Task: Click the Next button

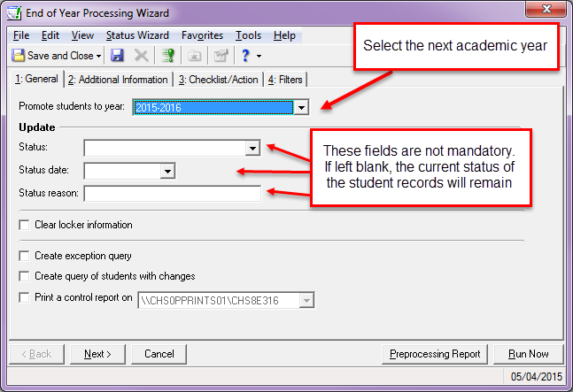Action: coord(97,354)
